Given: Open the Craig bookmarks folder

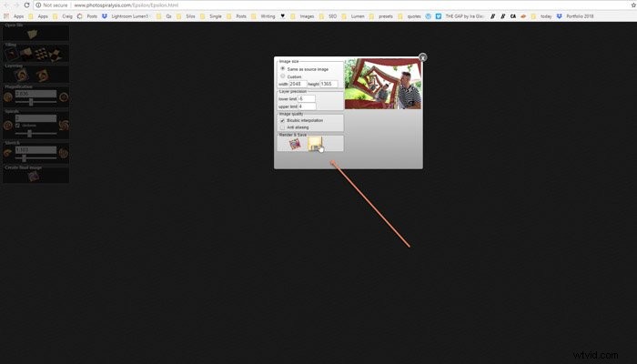Looking at the screenshot, I should point(63,16).
